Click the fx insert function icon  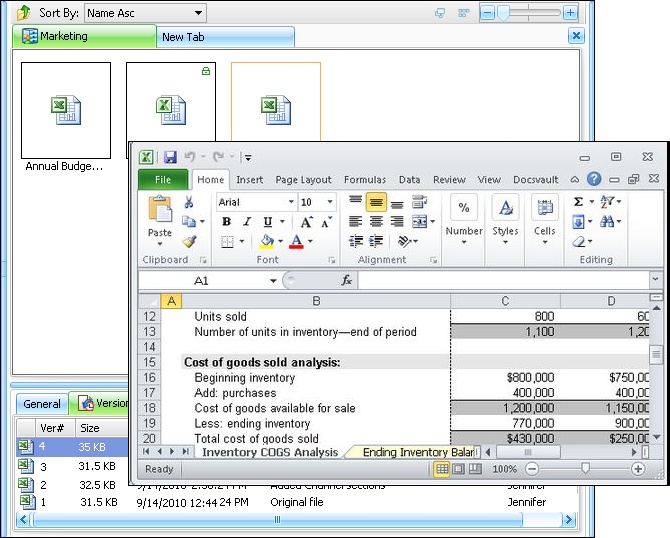click(346, 281)
